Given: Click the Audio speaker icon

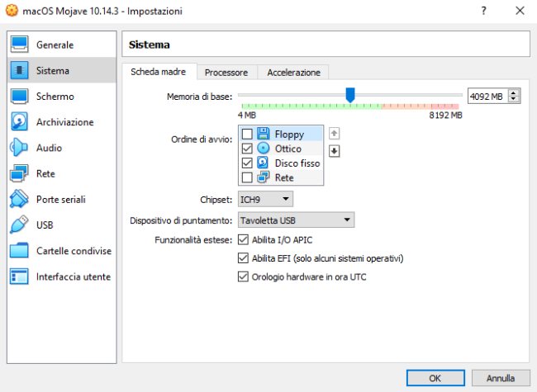Looking at the screenshot, I should [x=20, y=148].
